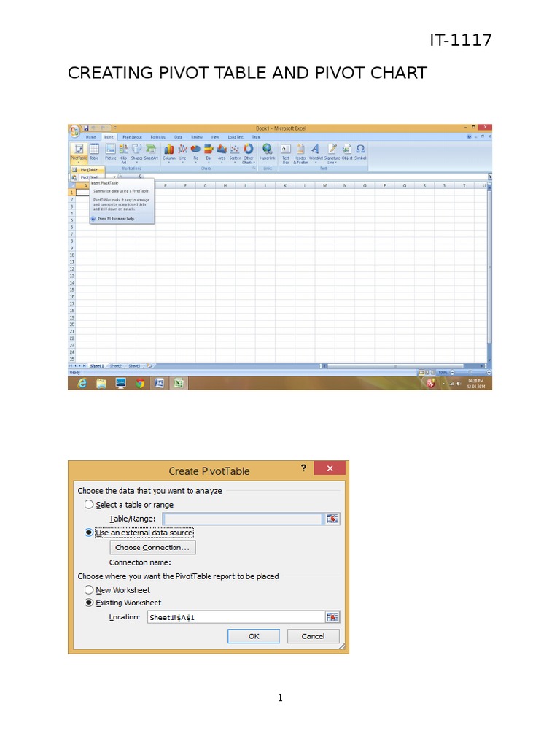560x747 pixels.
Task: Insert a Scatter chart
Action: pyautogui.click(x=236, y=152)
